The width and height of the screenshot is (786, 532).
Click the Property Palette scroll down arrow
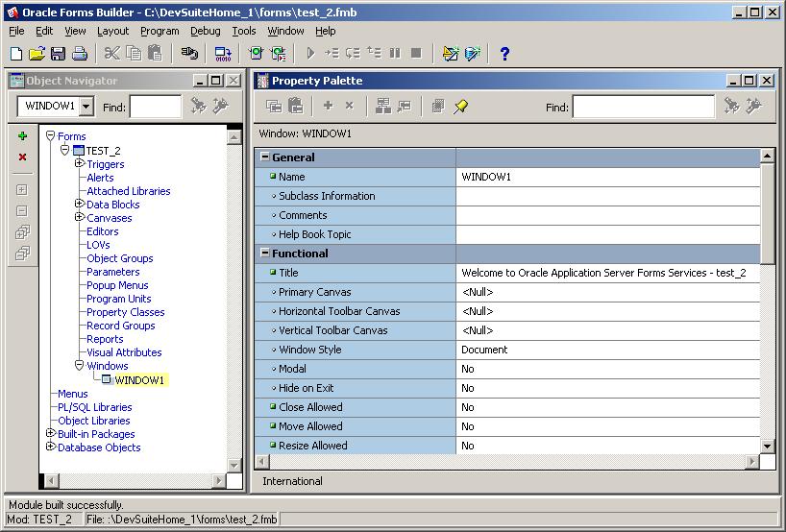pyautogui.click(x=767, y=446)
